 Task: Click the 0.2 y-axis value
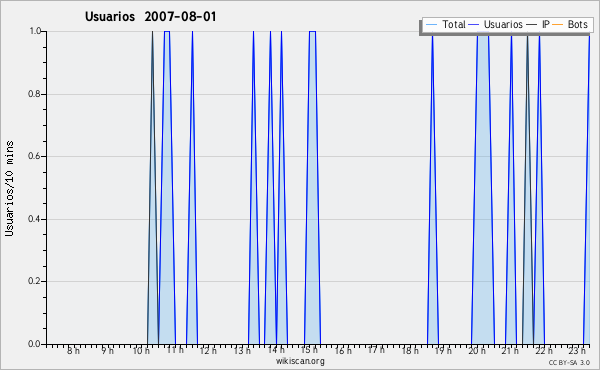pyautogui.click(x=35, y=281)
